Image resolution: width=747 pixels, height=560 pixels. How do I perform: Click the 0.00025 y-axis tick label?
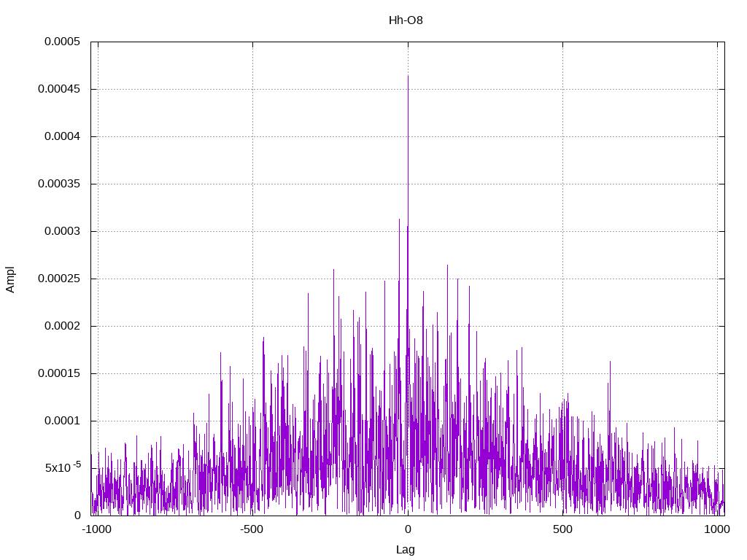click(x=60, y=279)
